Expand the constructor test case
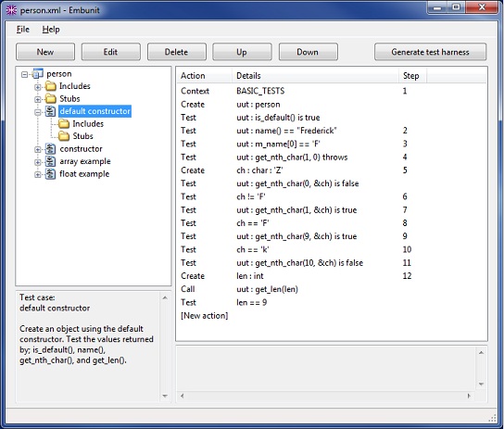 [x=38, y=149]
